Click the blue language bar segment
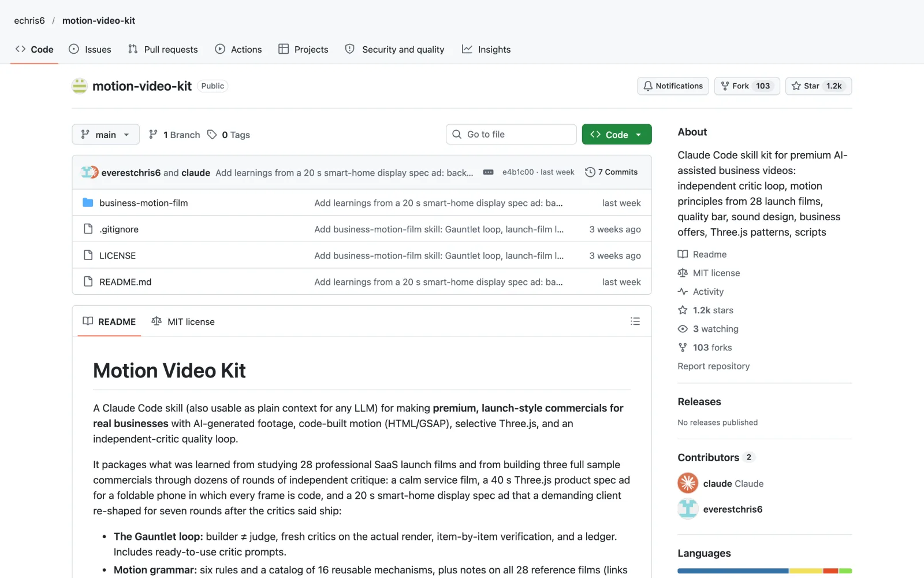The width and height of the screenshot is (924, 578). [x=733, y=571]
